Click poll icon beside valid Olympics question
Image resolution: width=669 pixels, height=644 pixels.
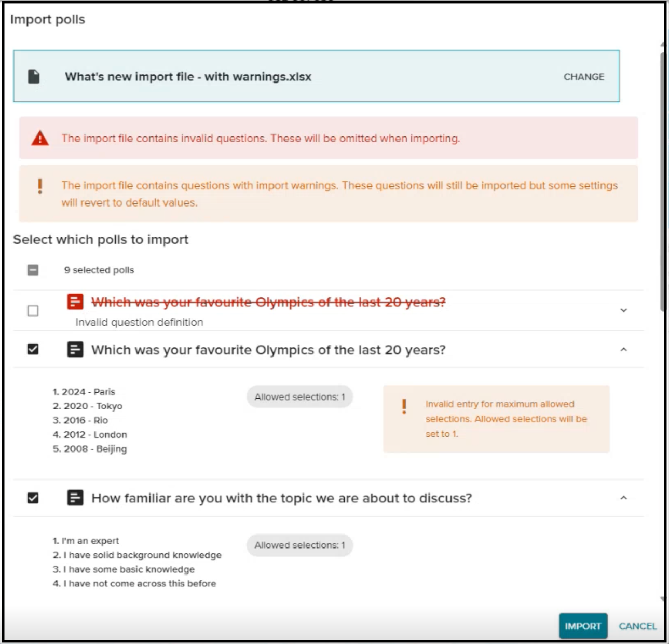[75, 350]
